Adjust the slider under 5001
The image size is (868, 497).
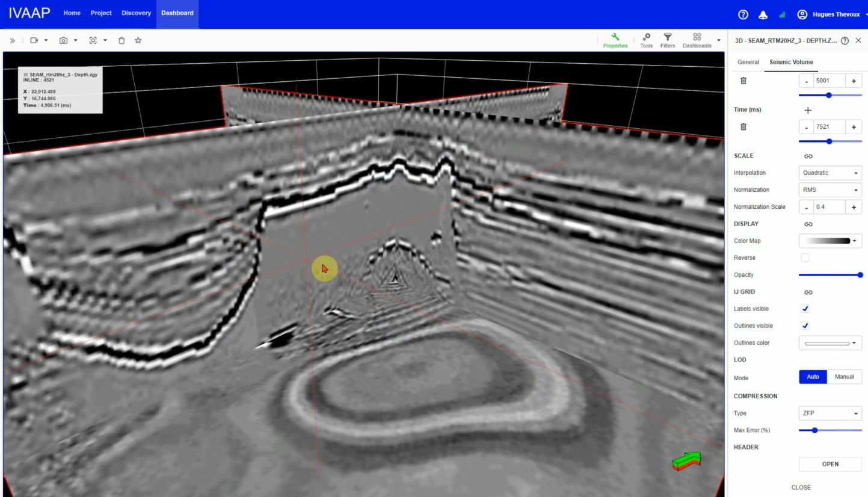(x=830, y=95)
